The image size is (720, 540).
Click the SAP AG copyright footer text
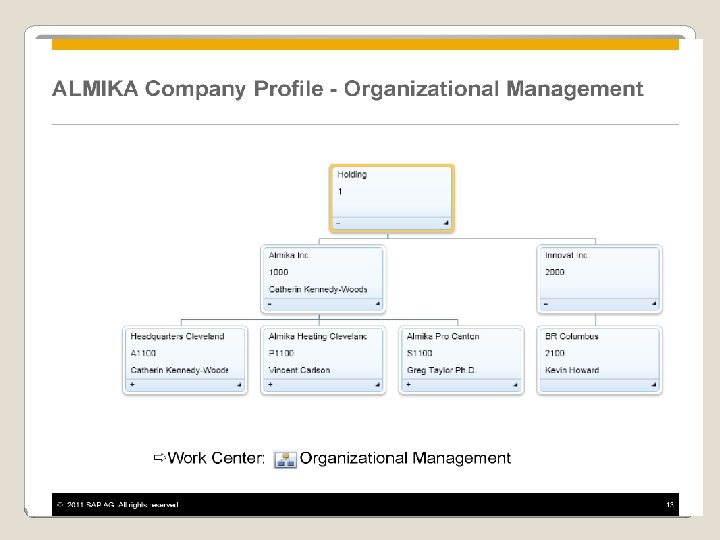(x=118, y=505)
